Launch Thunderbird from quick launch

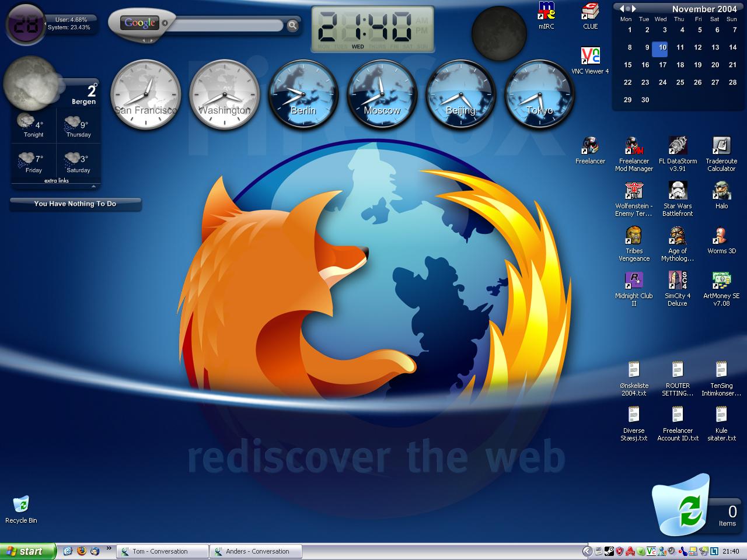pos(95,551)
